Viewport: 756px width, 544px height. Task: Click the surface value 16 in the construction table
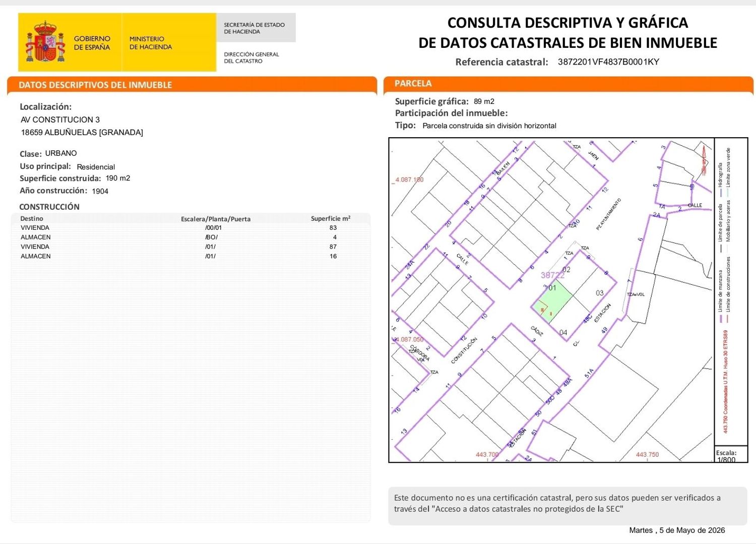tap(333, 257)
